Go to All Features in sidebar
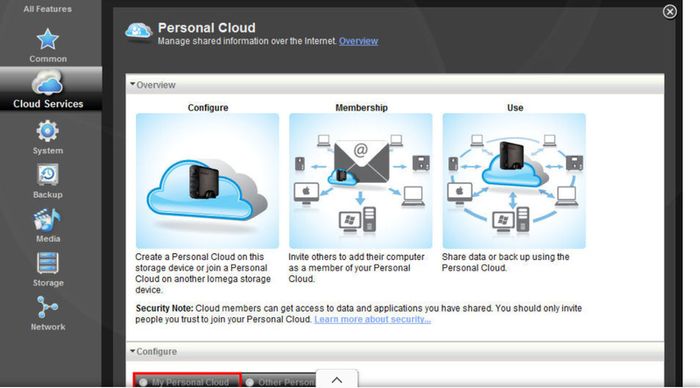The image size is (700, 388). click(x=47, y=9)
